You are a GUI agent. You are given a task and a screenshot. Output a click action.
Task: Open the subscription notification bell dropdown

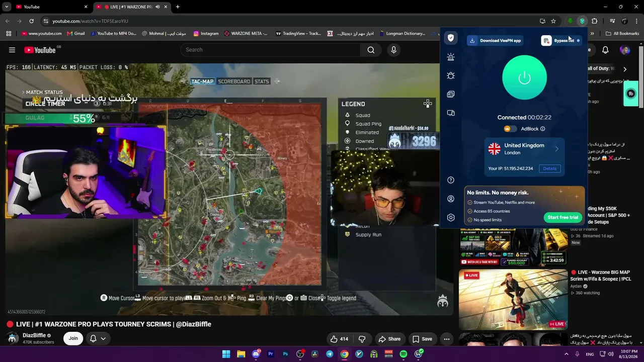pos(98,338)
